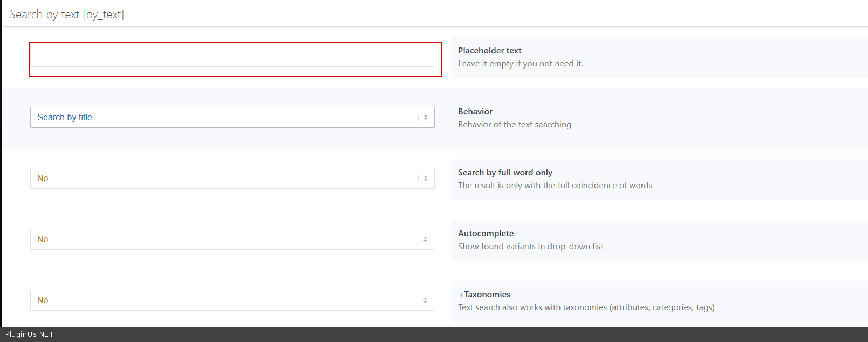
Task: Open the +Taxonomies dropdown set to No
Action: pos(227,300)
